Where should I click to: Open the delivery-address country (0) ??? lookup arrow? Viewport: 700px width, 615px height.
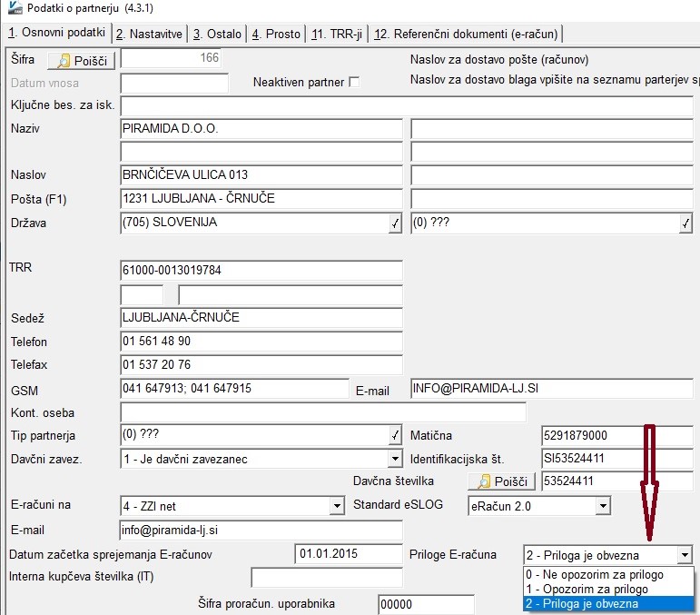[x=685, y=223]
